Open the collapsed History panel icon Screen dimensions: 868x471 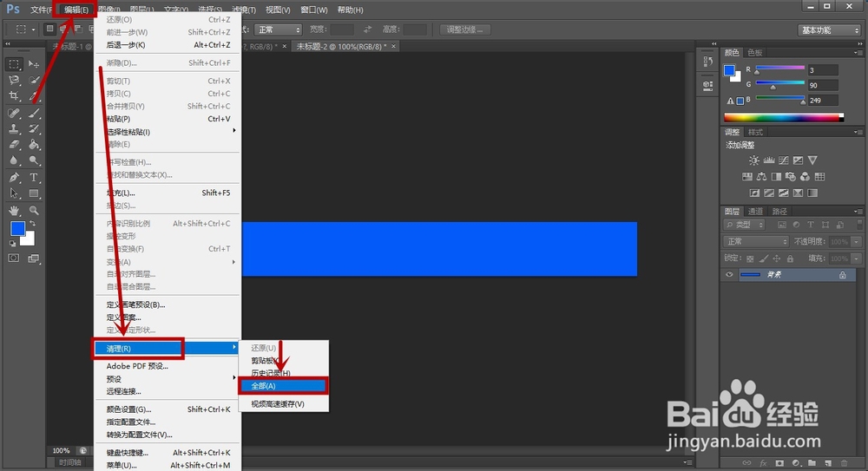pyautogui.click(x=708, y=62)
